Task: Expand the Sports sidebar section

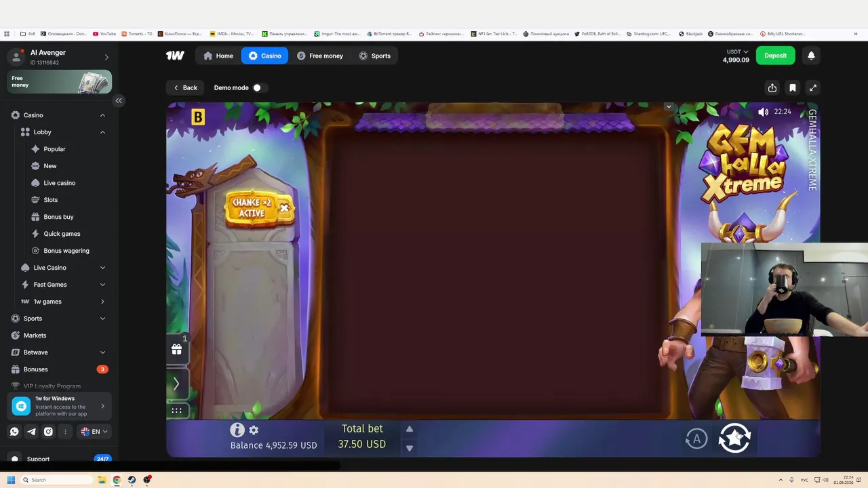Action: 102,319
